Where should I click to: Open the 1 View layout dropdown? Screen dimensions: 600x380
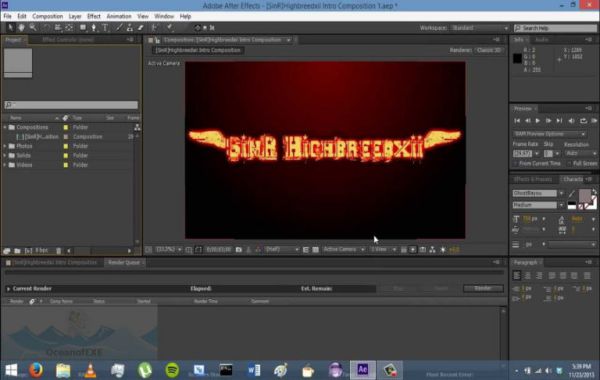click(x=383, y=250)
